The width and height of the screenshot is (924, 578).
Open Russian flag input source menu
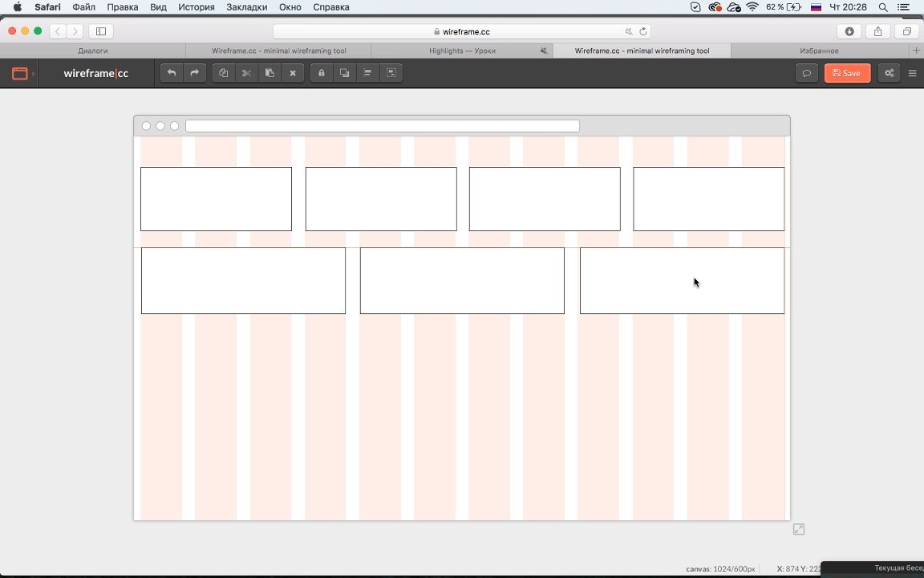pyautogui.click(x=817, y=7)
